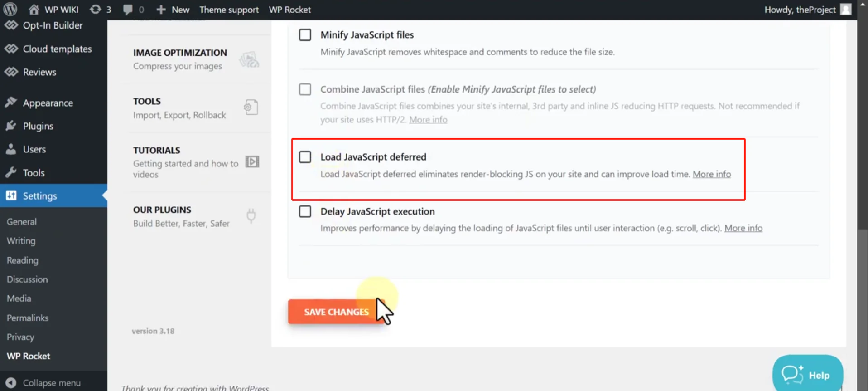Viewport: 868px width, 391px height.
Task: Click the Tutorials video icon
Action: 252,162
